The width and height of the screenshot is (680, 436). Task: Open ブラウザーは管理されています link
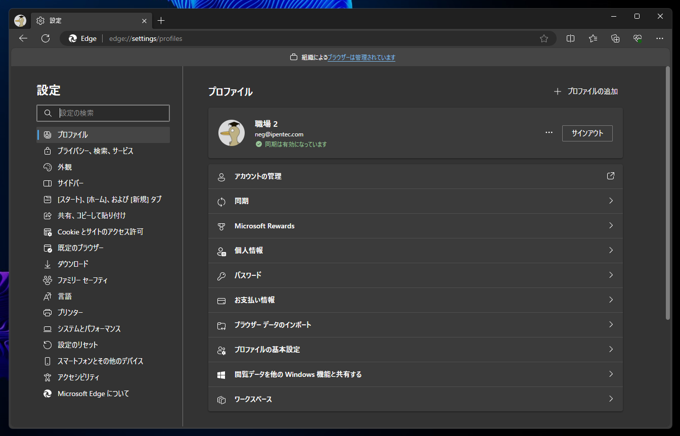pyautogui.click(x=361, y=57)
